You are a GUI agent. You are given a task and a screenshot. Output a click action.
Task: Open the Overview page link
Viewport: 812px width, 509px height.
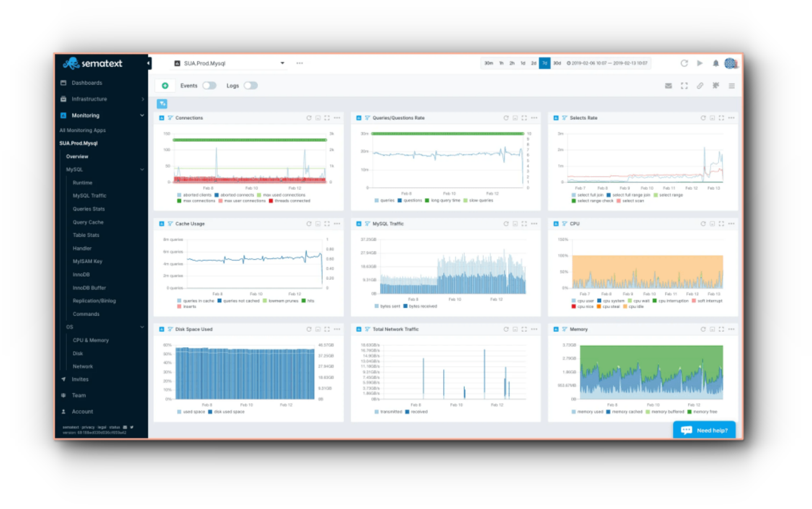[x=77, y=157]
